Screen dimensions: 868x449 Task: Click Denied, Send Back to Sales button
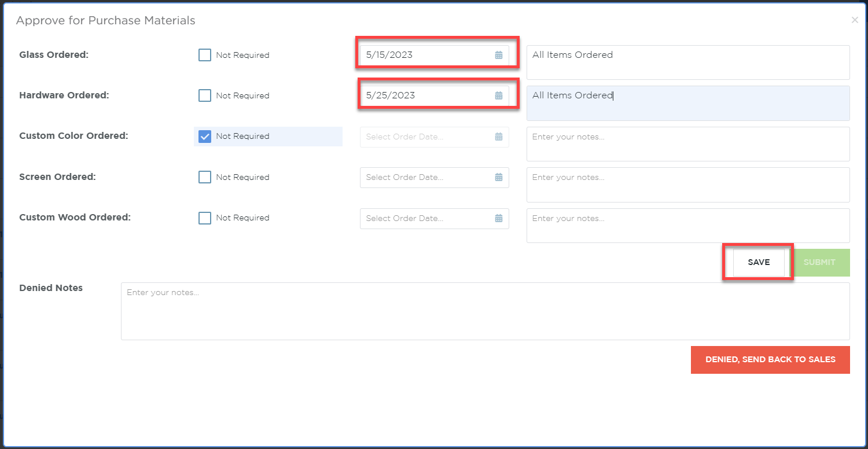[770, 360]
